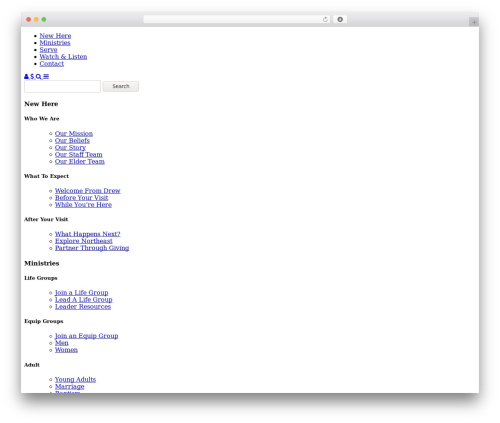Open the Our Beliefs link
The image size is (500, 423).
[72, 141]
